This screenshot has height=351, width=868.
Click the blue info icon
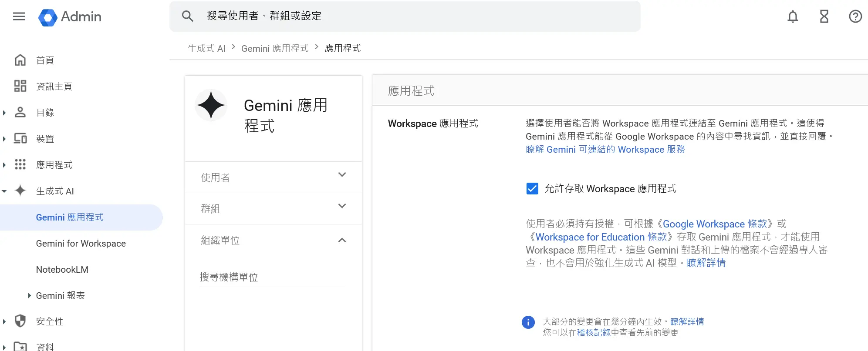click(528, 322)
